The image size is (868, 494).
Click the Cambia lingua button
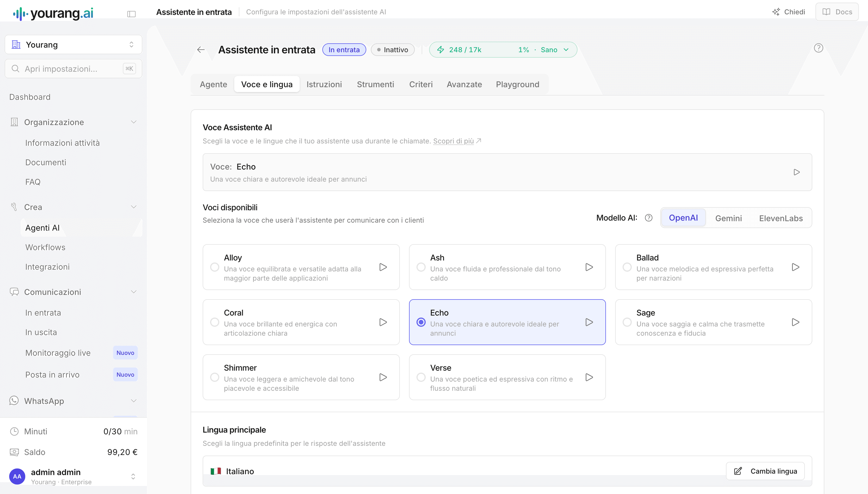click(x=765, y=471)
